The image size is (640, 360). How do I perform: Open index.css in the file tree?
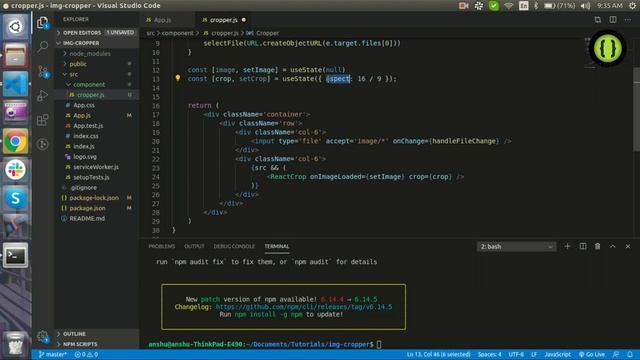pyautogui.click(x=97, y=136)
